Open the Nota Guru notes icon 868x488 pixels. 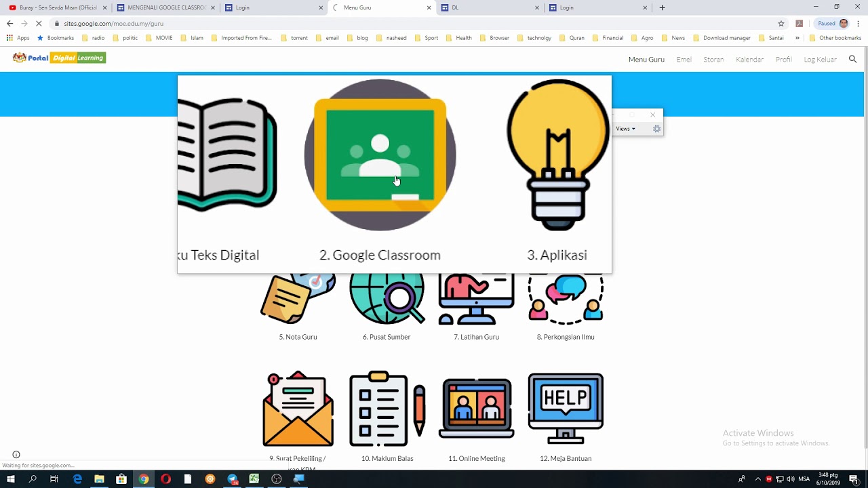tap(298, 299)
